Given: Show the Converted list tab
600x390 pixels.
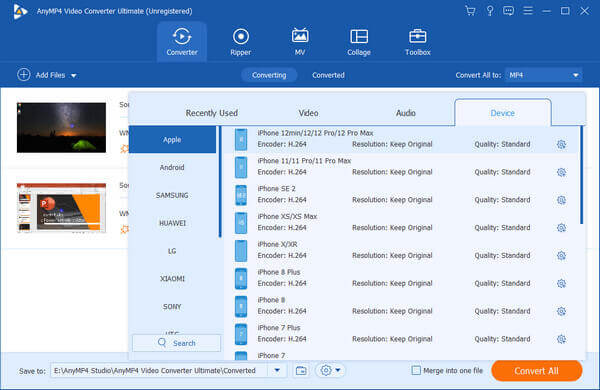Looking at the screenshot, I should pos(328,75).
